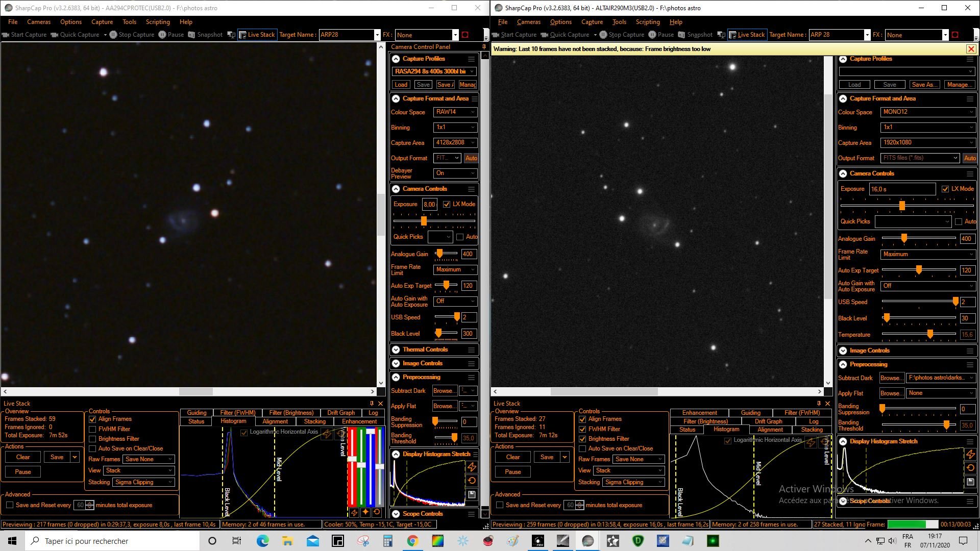Open Google Chrome from the taskbar
980x551 pixels.
[412, 541]
